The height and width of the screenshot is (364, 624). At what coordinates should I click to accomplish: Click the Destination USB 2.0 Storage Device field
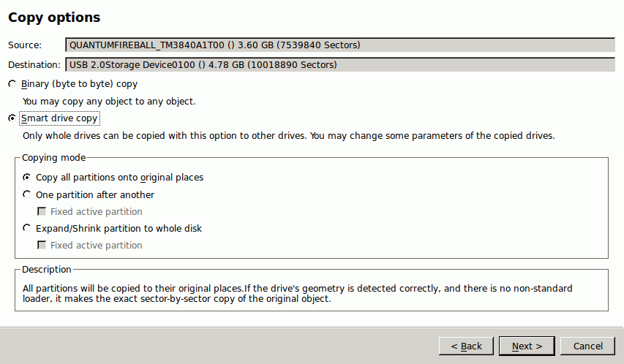(x=340, y=64)
